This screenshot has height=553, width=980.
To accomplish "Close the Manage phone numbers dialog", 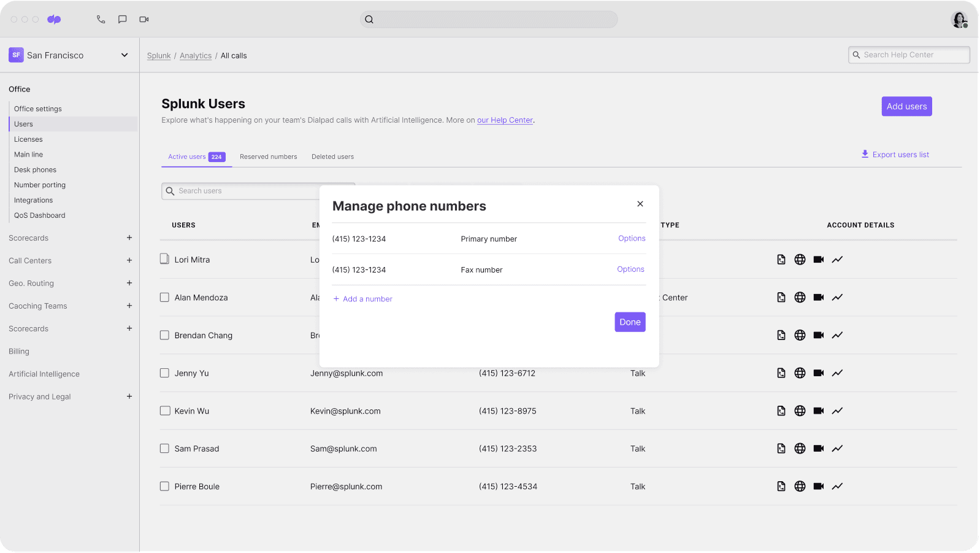I will pyautogui.click(x=640, y=204).
